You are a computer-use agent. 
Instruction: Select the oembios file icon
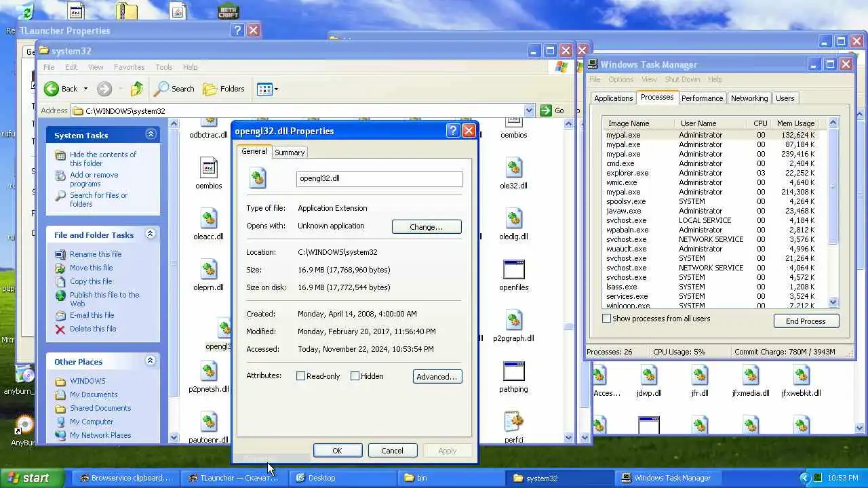coord(209,167)
